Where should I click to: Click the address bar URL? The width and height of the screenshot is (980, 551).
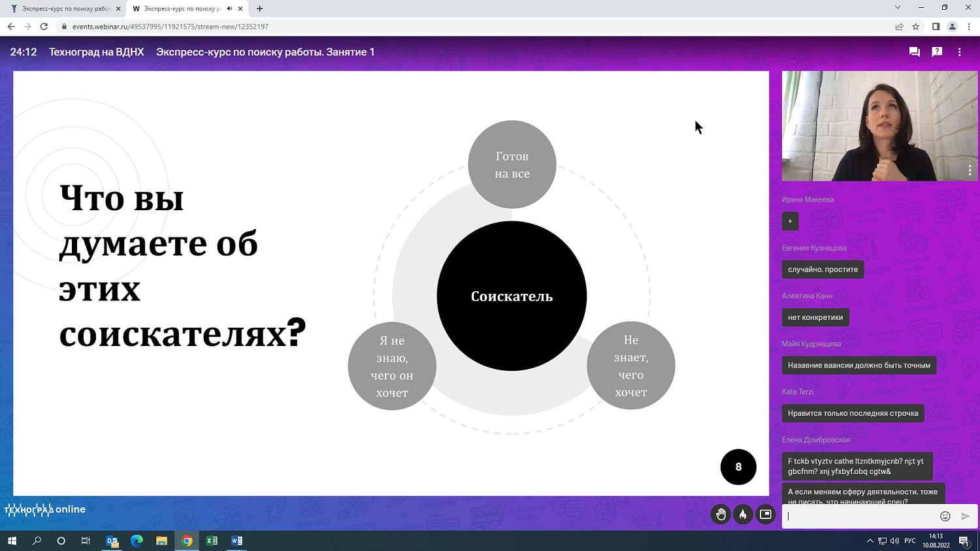pyautogui.click(x=170, y=27)
